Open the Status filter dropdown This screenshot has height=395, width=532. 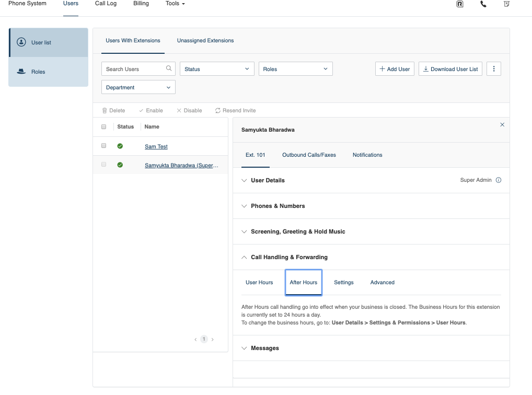216,68
